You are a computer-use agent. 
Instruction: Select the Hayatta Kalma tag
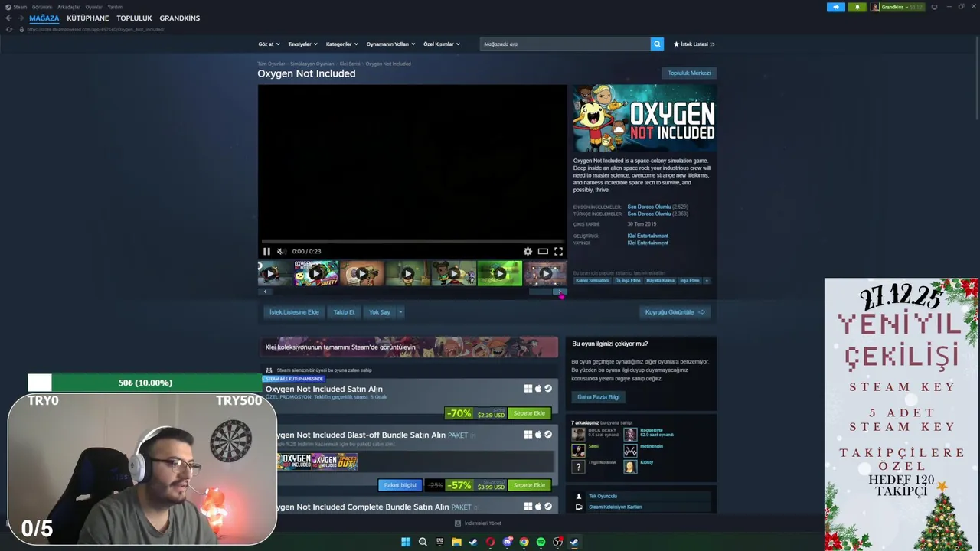pos(660,281)
